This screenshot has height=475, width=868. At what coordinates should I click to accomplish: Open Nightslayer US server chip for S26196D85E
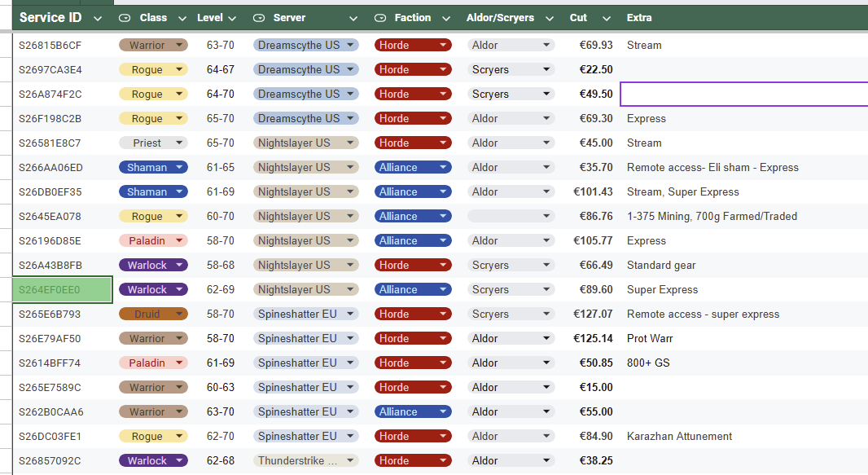tap(306, 240)
